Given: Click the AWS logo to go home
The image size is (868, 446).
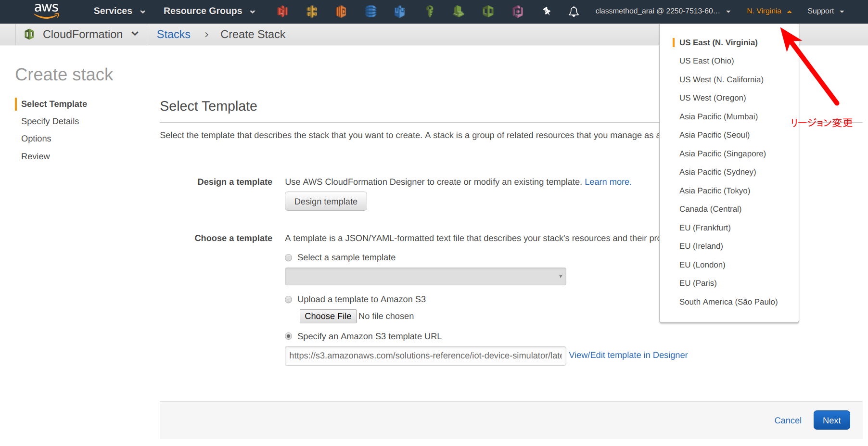Looking at the screenshot, I should 47,11.
